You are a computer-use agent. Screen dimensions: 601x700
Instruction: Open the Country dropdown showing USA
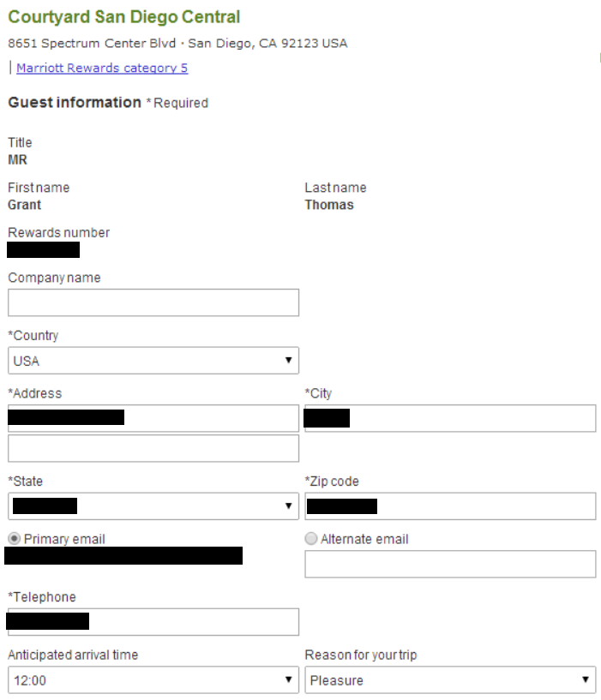153,360
